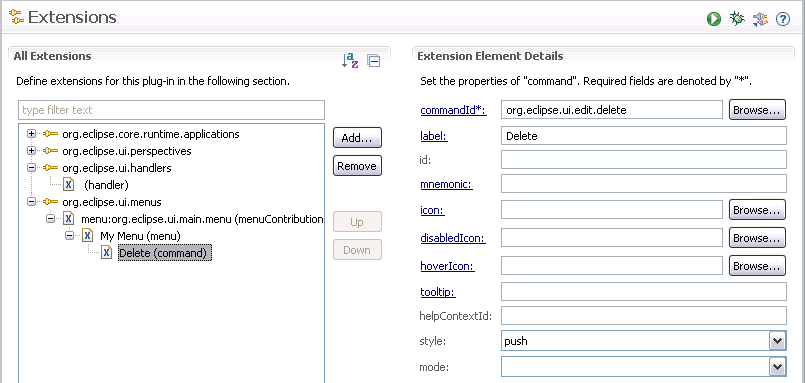The height and width of the screenshot is (383, 805).
Task: Browse for the commandId value
Action: point(757,110)
